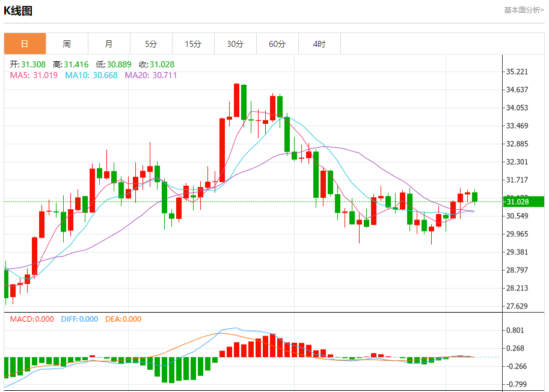
Task: Open the 4时 interval tab
Action: [319, 44]
